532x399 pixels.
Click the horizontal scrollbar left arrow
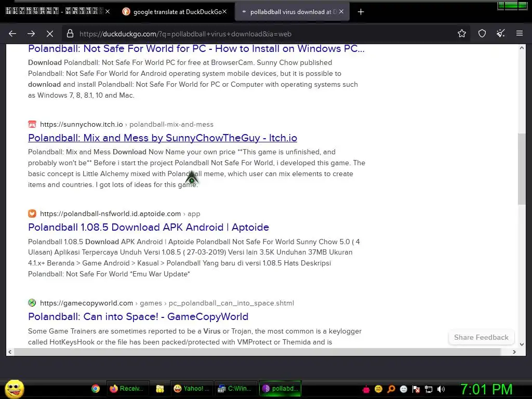(10, 352)
